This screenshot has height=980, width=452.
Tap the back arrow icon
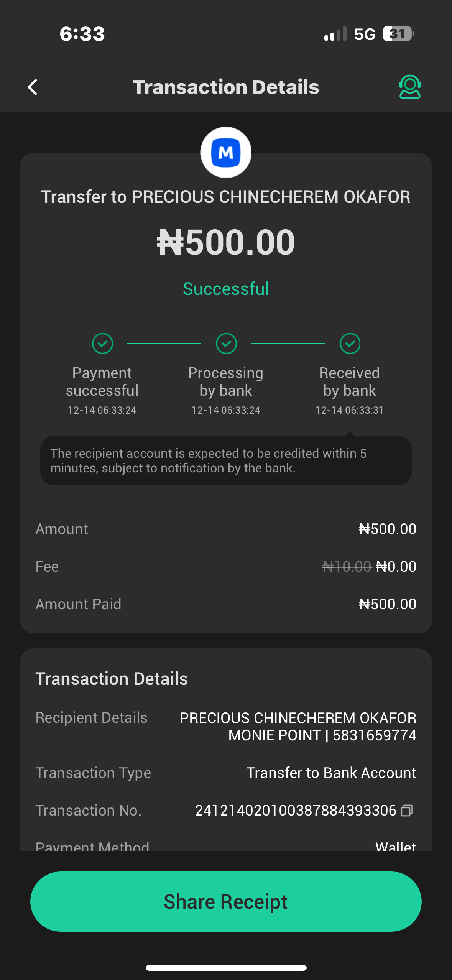[x=33, y=87]
